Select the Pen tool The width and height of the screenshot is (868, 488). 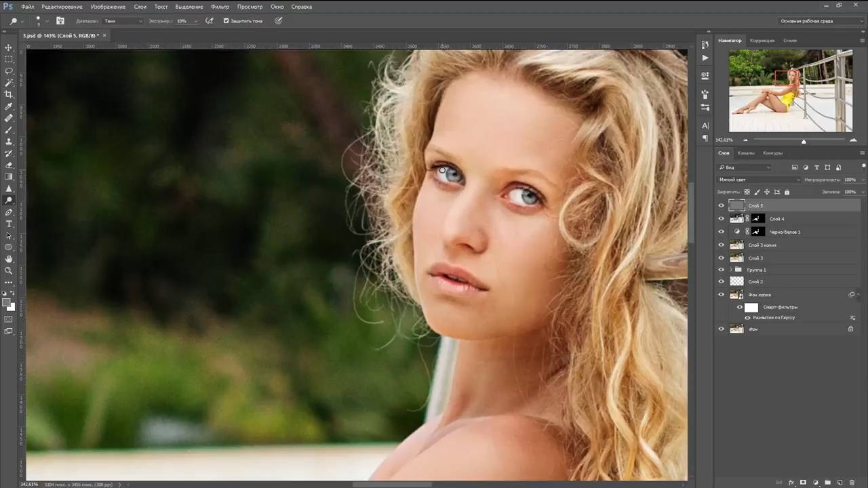[x=9, y=212]
